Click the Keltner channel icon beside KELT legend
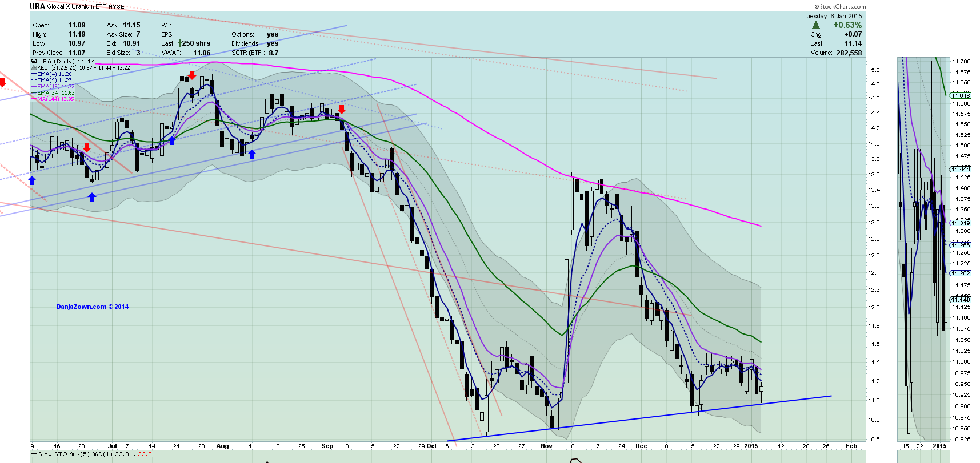This screenshot has width=980, height=463. pos(34,67)
